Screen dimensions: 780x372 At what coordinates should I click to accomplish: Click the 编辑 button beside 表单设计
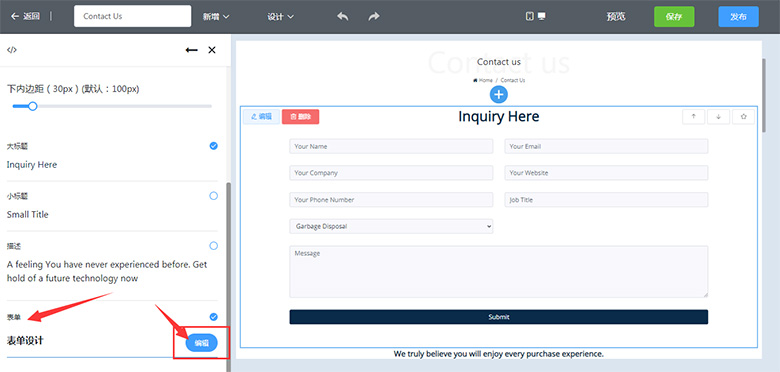point(201,343)
